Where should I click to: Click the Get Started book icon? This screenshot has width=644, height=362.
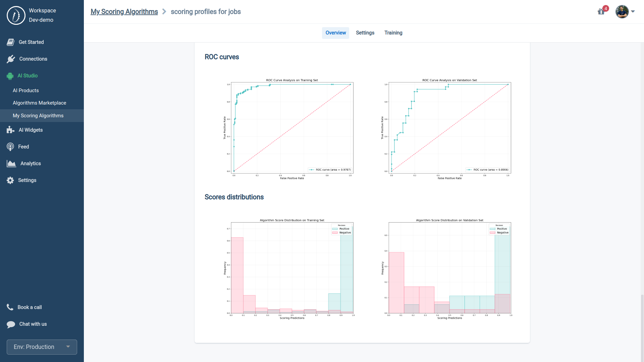click(x=10, y=42)
